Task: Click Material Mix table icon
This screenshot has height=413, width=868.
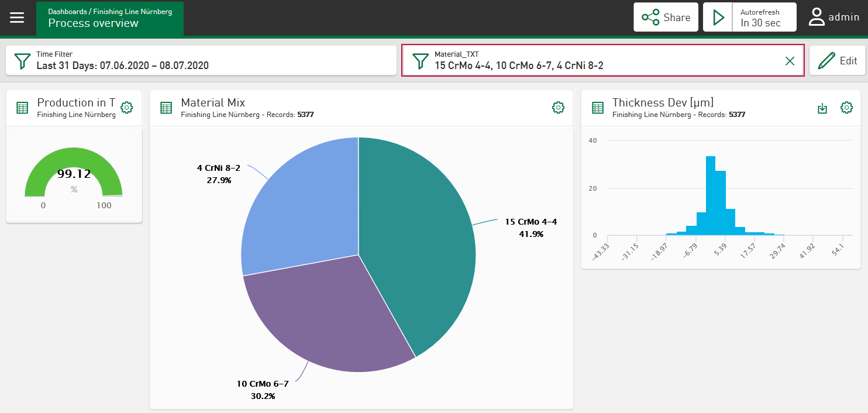Action: pyautogui.click(x=166, y=108)
